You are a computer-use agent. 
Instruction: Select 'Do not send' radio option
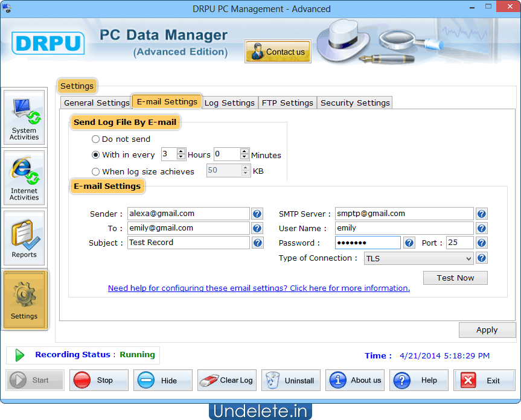96,139
